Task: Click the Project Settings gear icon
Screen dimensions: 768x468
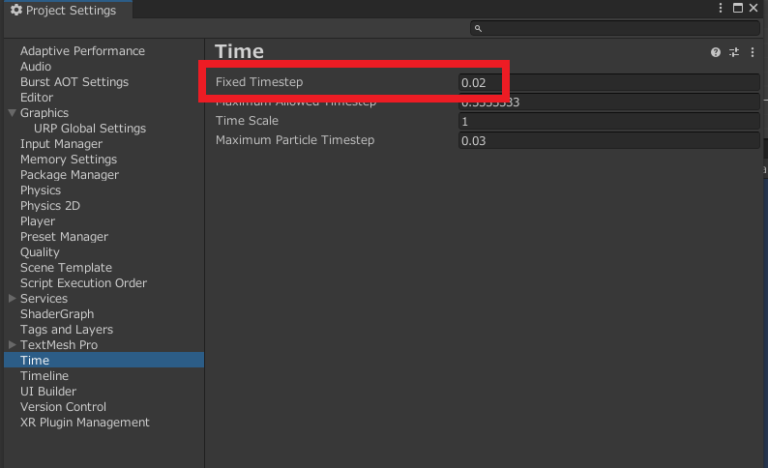Action: pos(16,10)
